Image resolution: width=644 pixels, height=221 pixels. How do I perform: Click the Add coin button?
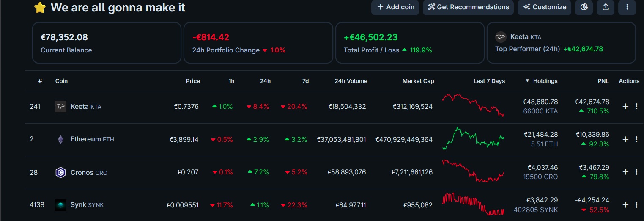[395, 7]
